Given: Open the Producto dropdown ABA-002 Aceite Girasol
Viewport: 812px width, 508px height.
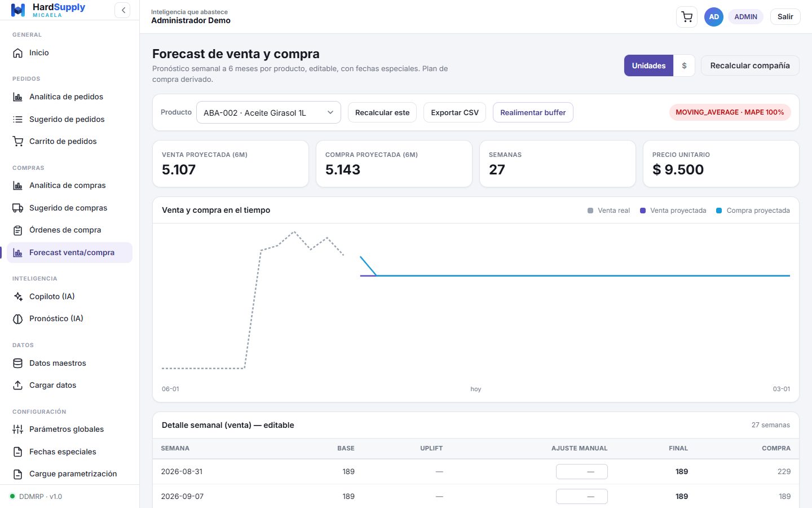Looking at the screenshot, I should pos(268,112).
